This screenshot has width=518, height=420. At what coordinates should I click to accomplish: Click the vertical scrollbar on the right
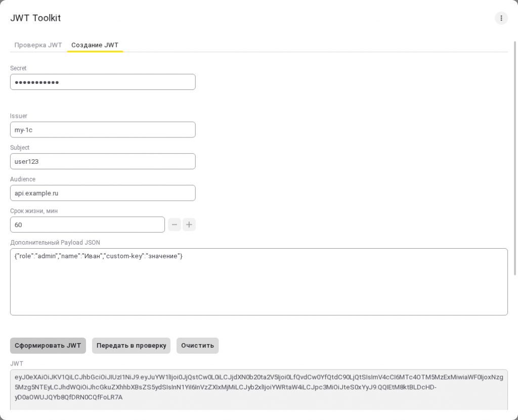pyautogui.click(x=515, y=158)
